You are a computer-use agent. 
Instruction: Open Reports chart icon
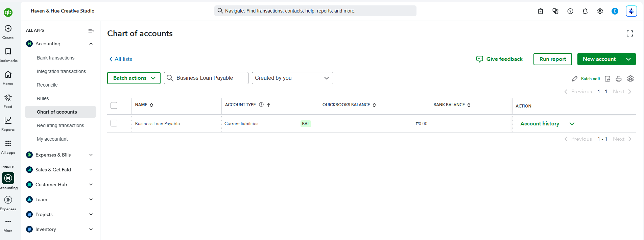click(x=8, y=120)
